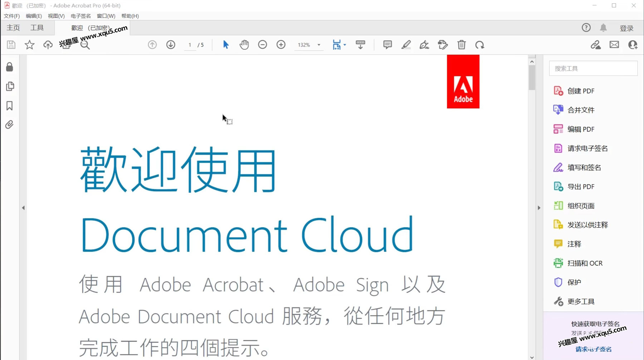Collapse the left navigation pane arrow
This screenshot has height=360, width=644.
pos(23,208)
